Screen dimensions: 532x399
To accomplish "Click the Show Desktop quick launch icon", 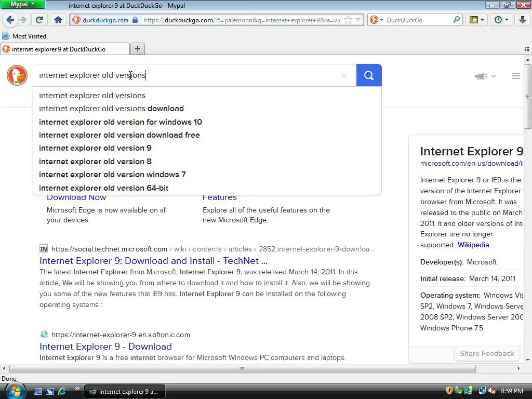I will 38,392.
